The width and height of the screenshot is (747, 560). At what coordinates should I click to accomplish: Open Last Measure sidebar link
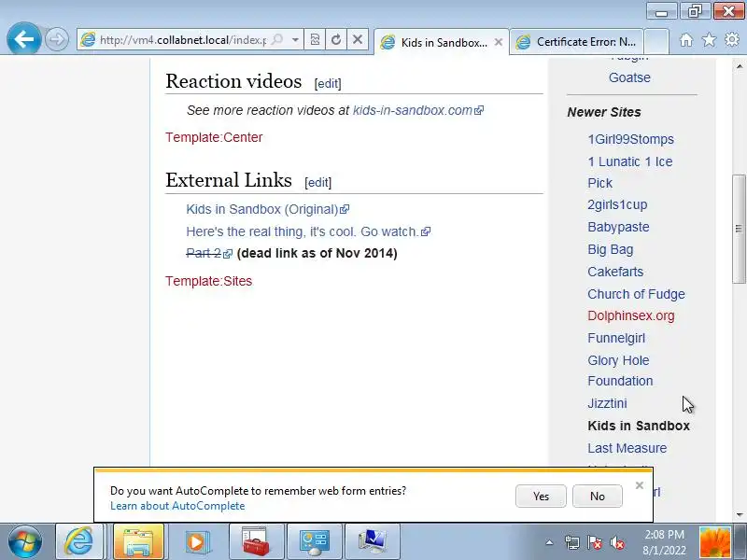627,448
